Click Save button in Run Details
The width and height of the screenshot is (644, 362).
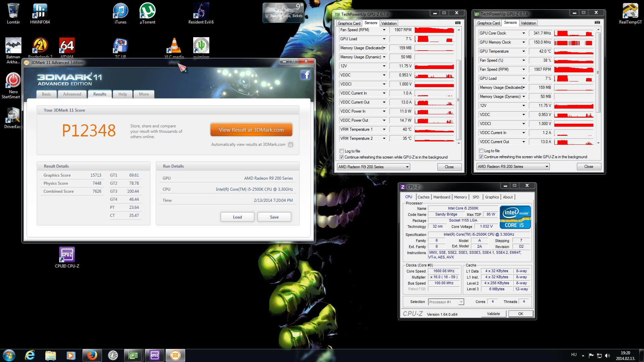(274, 217)
